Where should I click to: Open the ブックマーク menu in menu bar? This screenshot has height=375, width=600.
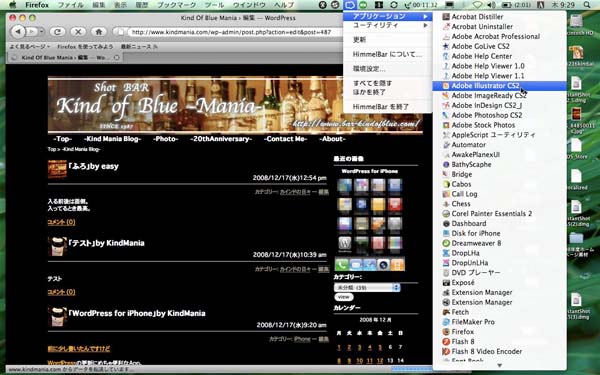click(176, 5)
